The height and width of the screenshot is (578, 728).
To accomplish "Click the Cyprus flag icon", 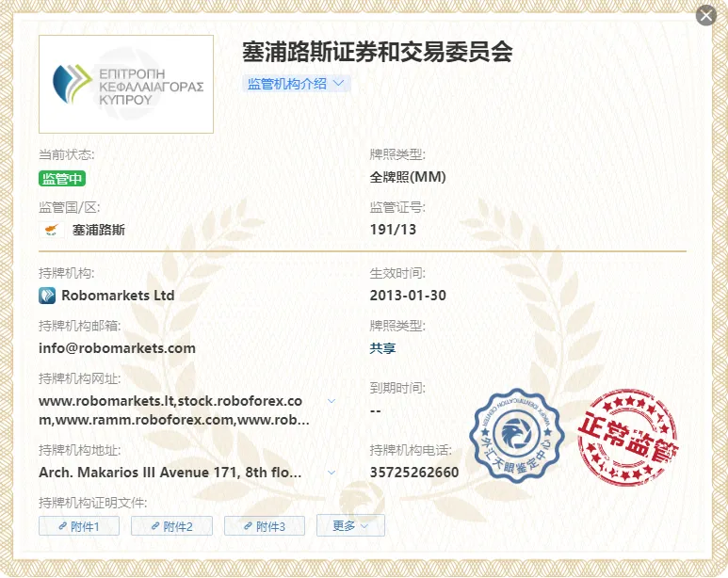I will coord(52,230).
